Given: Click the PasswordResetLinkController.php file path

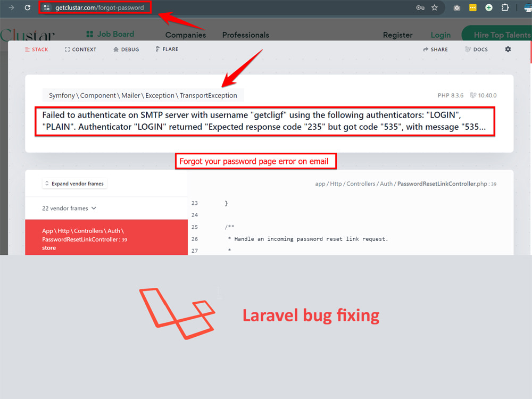Looking at the screenshot, I should 406,184.
